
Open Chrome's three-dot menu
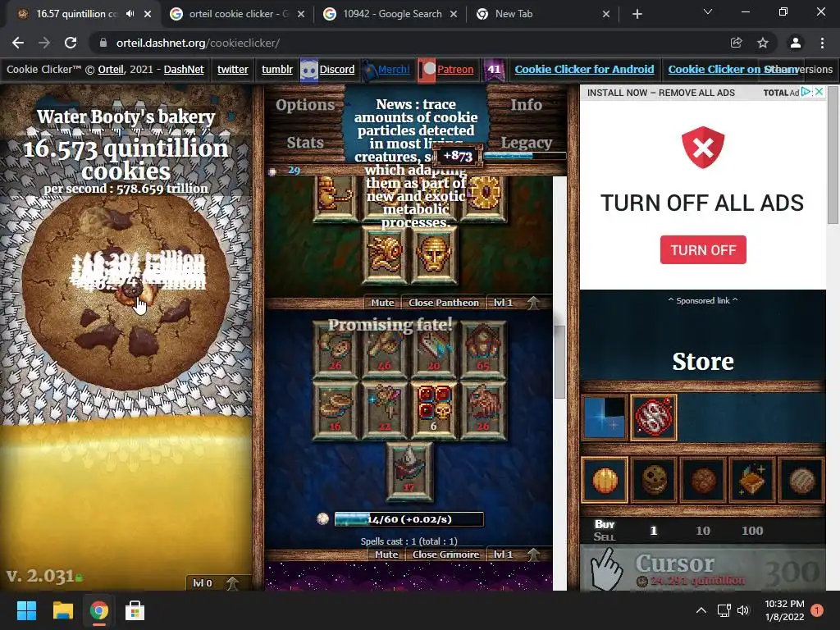click(x=822, y=43)
